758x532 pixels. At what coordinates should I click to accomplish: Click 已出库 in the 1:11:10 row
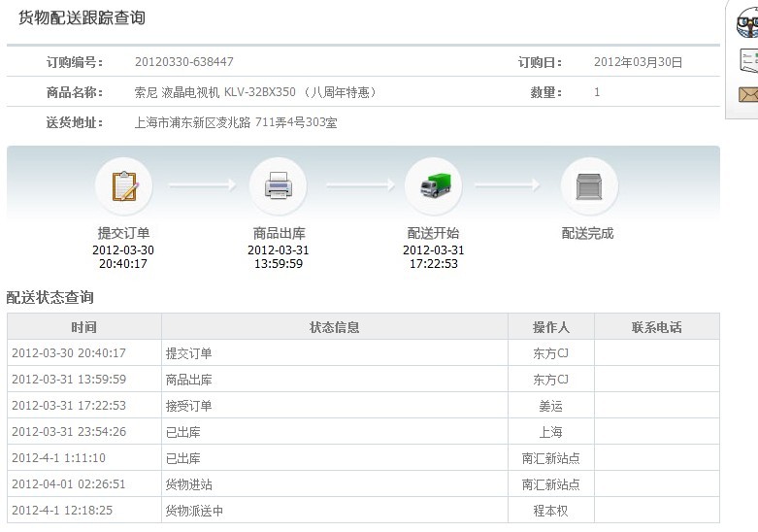click(182, 458)
